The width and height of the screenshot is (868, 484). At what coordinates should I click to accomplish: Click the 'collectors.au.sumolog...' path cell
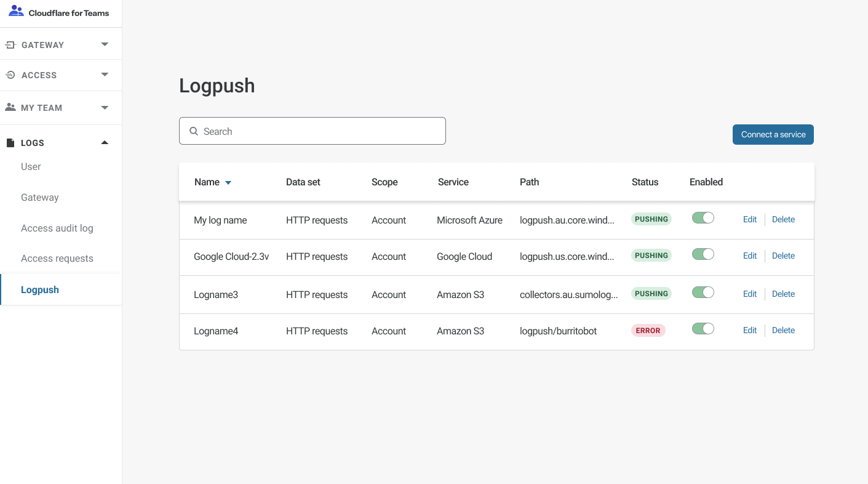[x=569, y=294]
